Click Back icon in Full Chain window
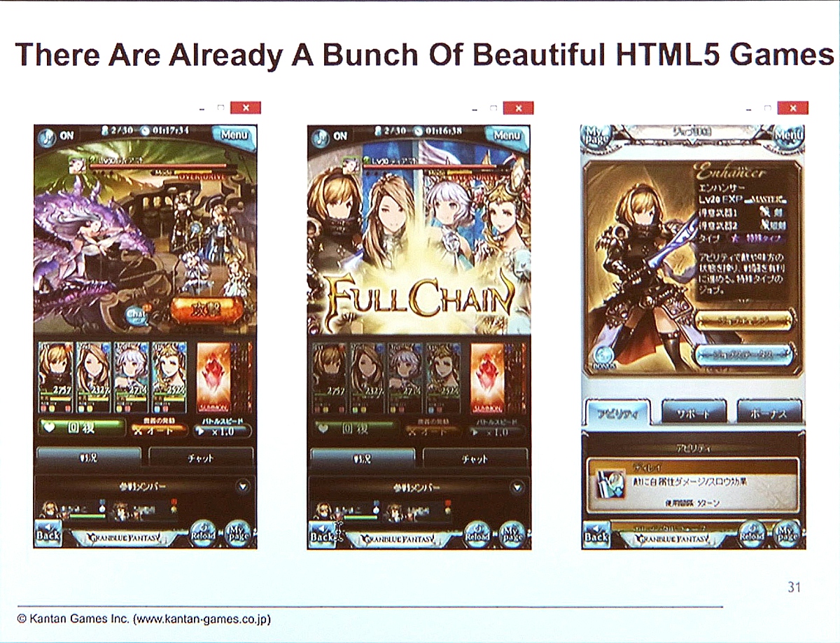This screenshot has width=840, height=643. click(x=322, y=535)
